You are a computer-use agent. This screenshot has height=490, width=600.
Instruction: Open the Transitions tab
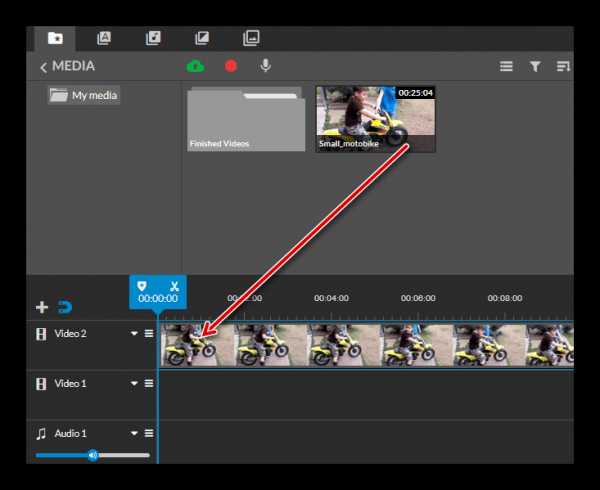coord(202,38)
